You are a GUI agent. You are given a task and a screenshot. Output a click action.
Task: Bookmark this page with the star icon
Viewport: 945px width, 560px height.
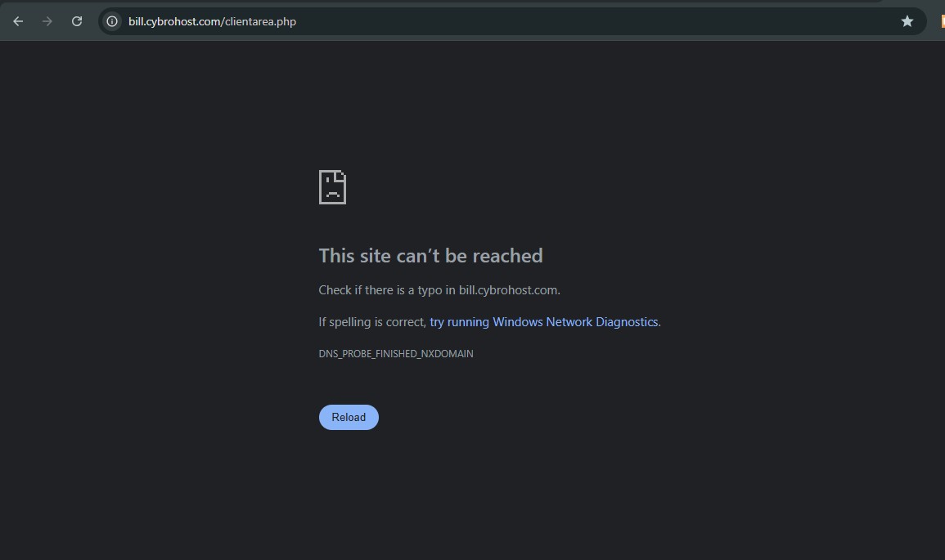(907, 22)
